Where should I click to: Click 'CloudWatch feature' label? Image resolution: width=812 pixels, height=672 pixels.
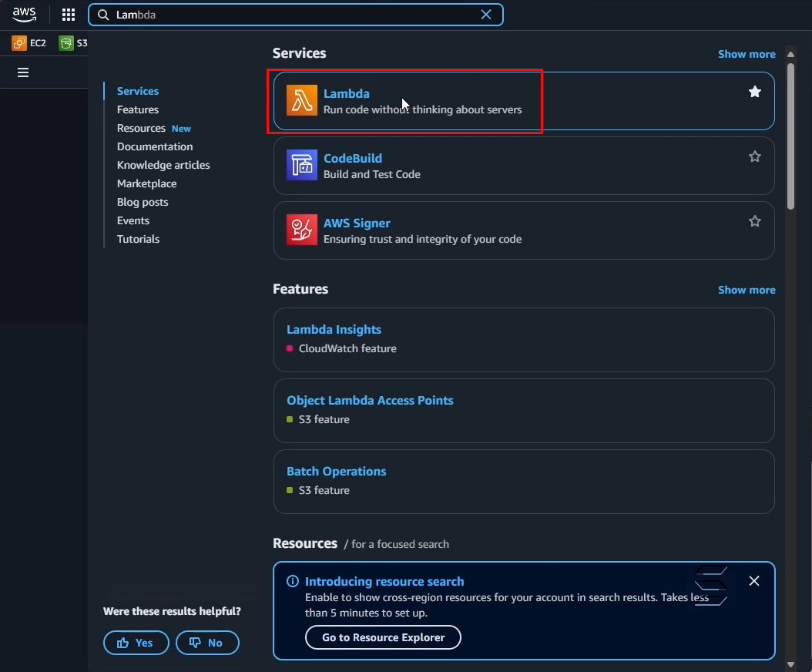pyautogui.click(x=347, y=348)
